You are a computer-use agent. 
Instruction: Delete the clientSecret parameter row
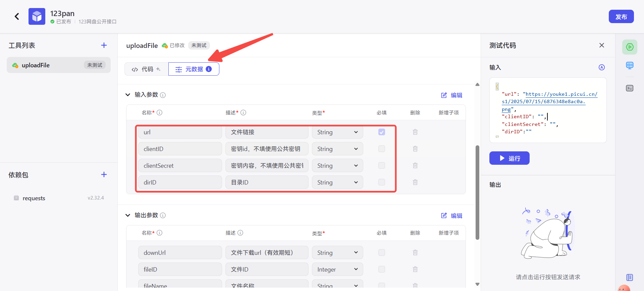click(x=415, y=165)
